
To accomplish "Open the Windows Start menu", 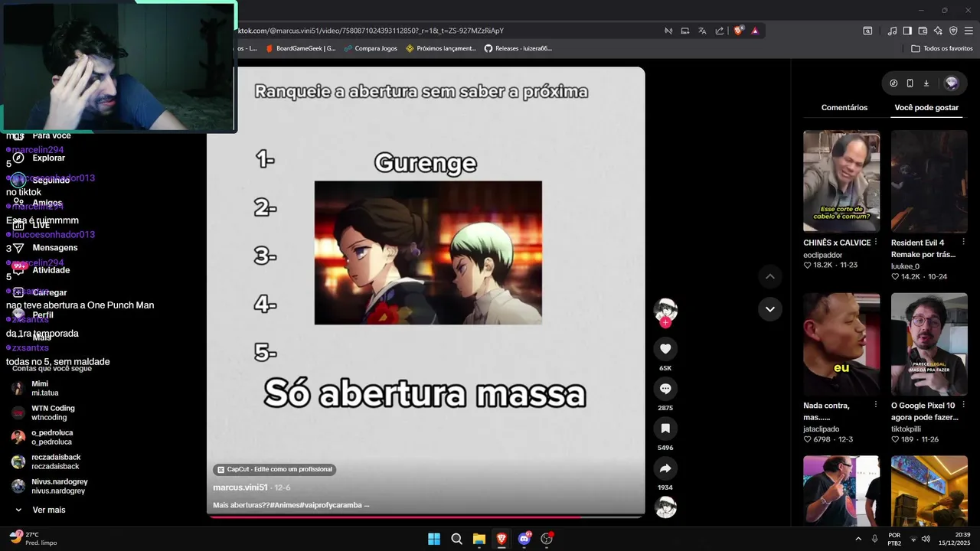I will (434, 539).
